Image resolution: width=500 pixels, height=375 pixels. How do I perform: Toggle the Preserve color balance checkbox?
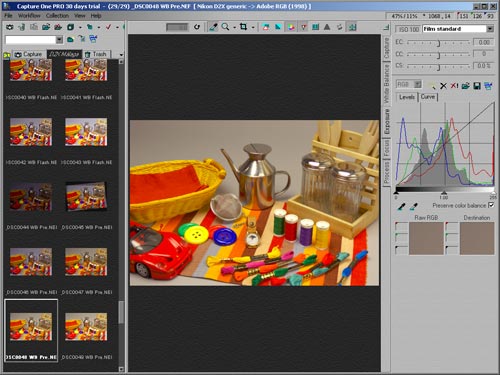[491, 205]
